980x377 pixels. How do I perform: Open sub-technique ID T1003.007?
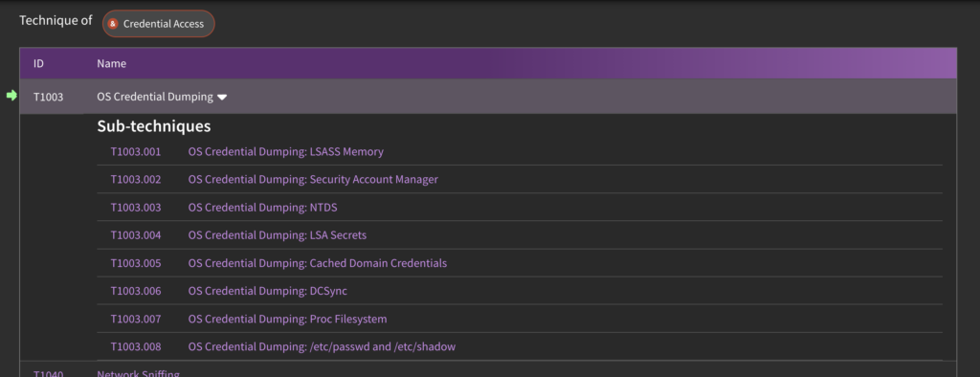point(136,319)
